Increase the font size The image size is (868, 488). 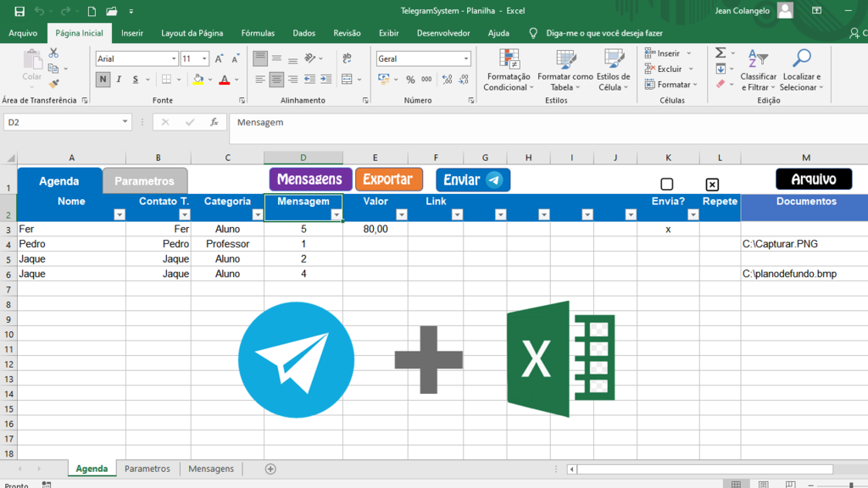(220, 58)
